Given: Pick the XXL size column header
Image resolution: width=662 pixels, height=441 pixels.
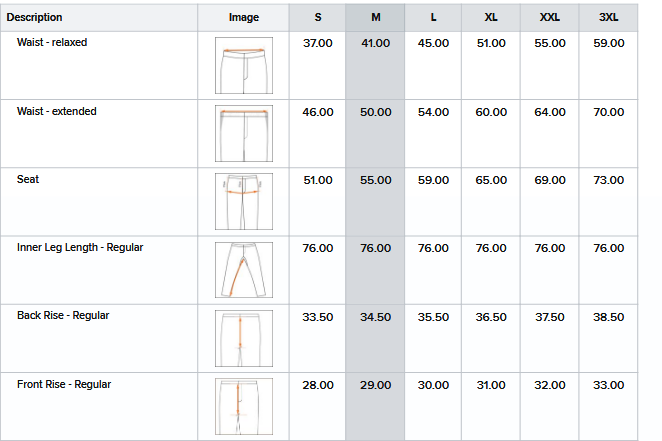Looking at the screenshot, I should click(550, 17).
